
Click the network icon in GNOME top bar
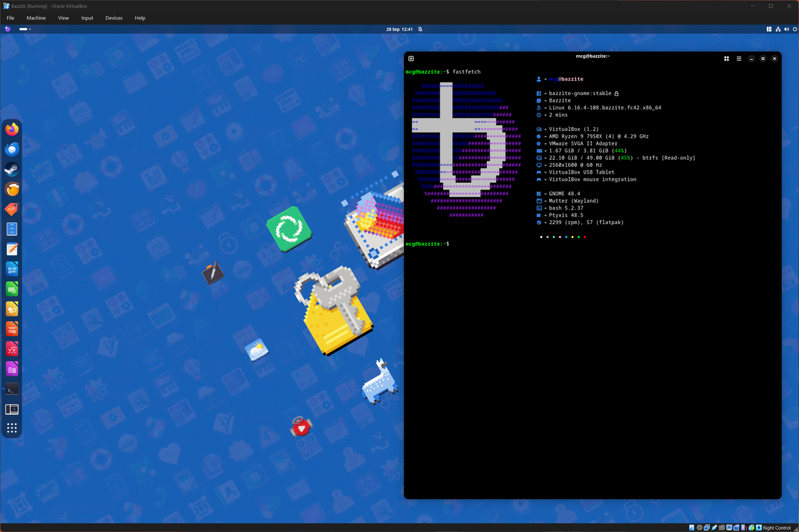point(778,29)
